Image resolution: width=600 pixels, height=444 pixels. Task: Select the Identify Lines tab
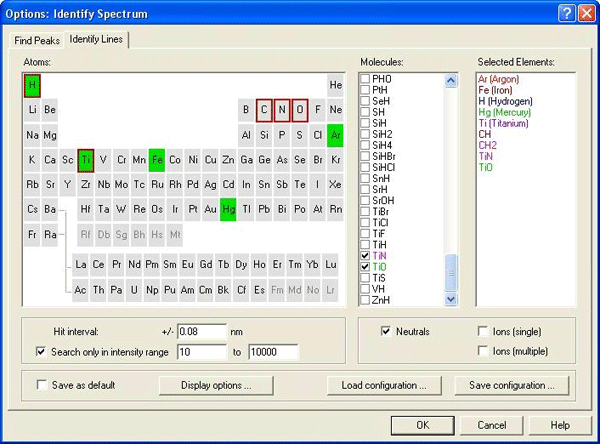[96, 39]
